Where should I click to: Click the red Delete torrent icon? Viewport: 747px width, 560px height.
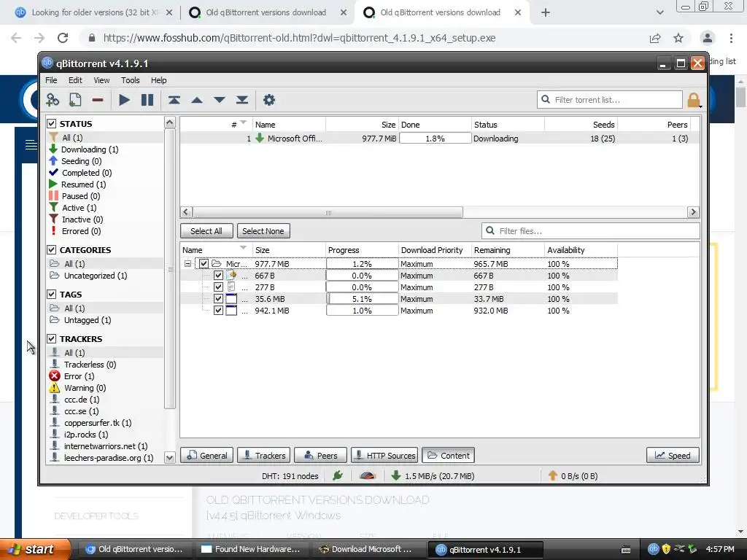click(x=98, y=100)
